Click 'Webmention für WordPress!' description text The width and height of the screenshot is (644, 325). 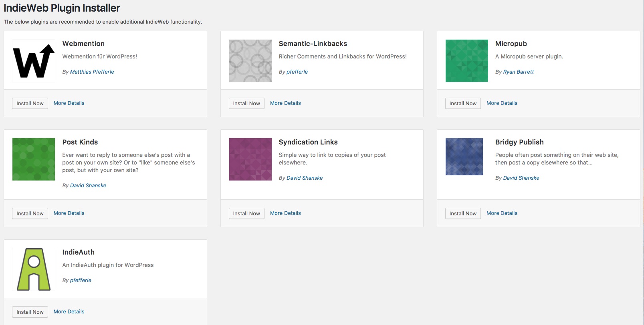(x=100, y=56)
